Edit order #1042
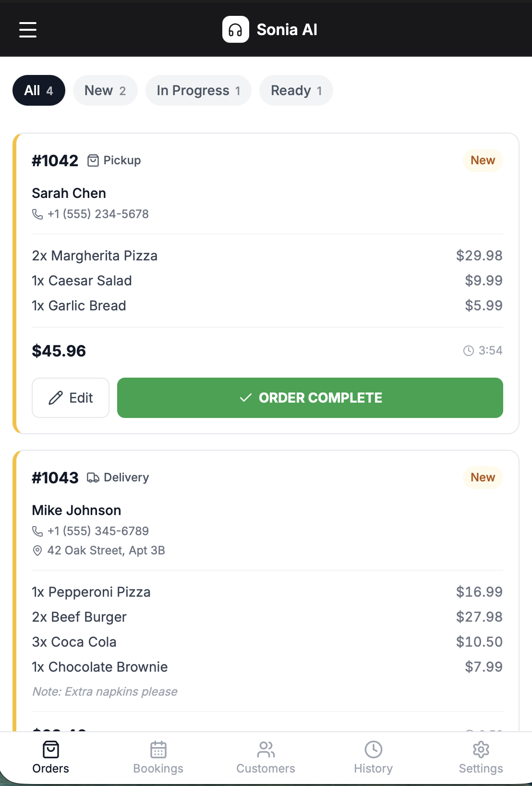The width and height of the screenshot is (532, 786). pyautogui.click(x=71, y=398)
